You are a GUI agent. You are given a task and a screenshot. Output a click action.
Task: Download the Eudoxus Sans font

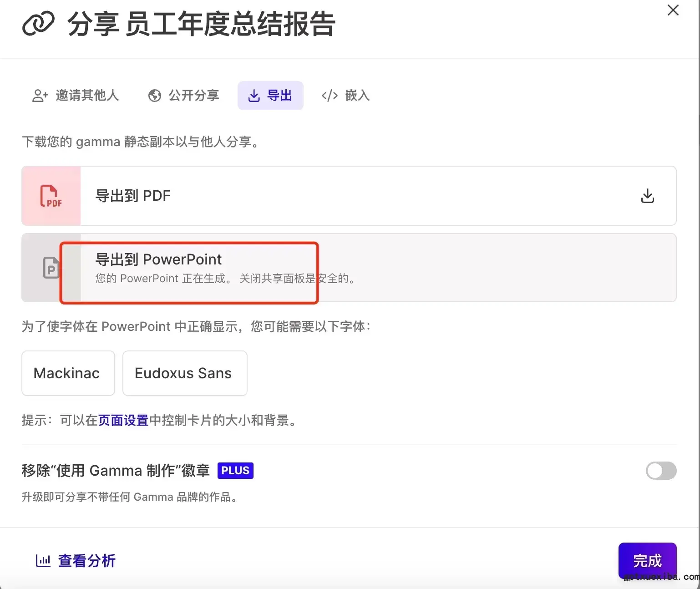point(185,373)
